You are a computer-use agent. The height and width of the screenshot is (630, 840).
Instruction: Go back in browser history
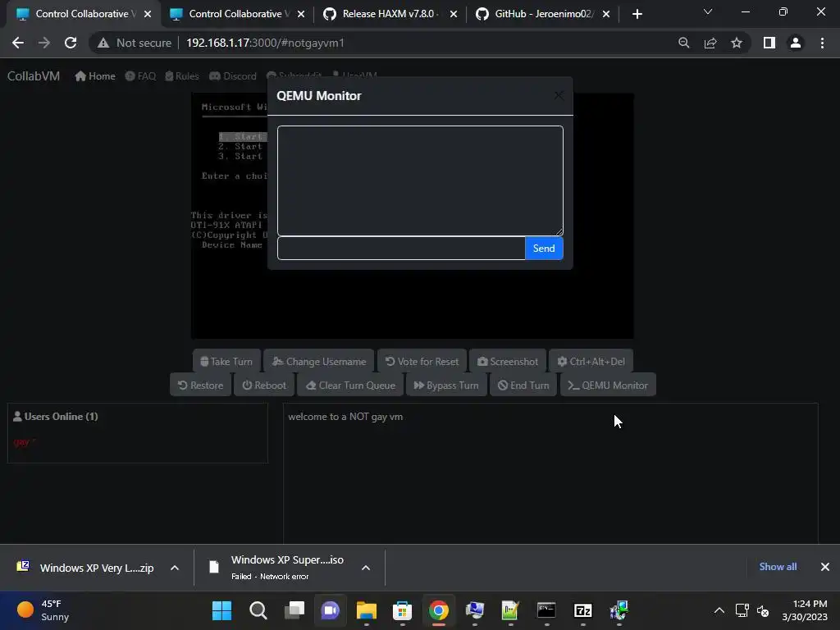18,43
